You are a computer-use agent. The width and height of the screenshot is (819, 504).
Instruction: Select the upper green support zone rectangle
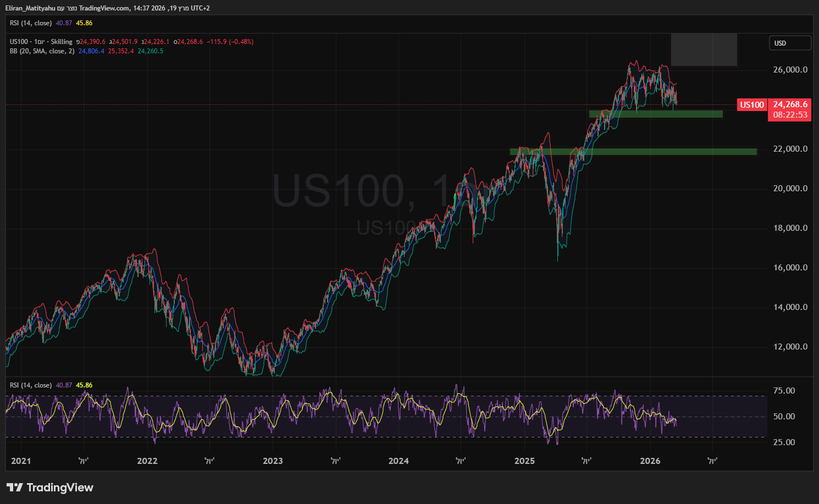pos(655,114)
